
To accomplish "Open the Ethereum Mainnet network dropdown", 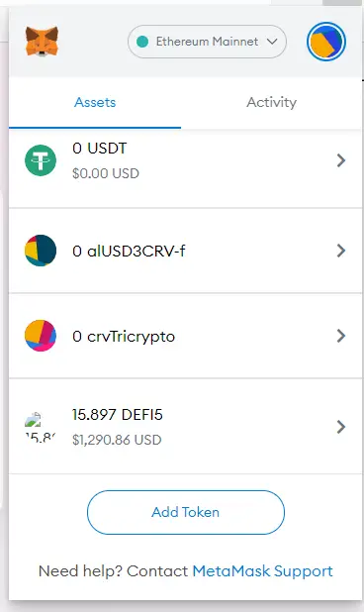I will click(207, 42).
